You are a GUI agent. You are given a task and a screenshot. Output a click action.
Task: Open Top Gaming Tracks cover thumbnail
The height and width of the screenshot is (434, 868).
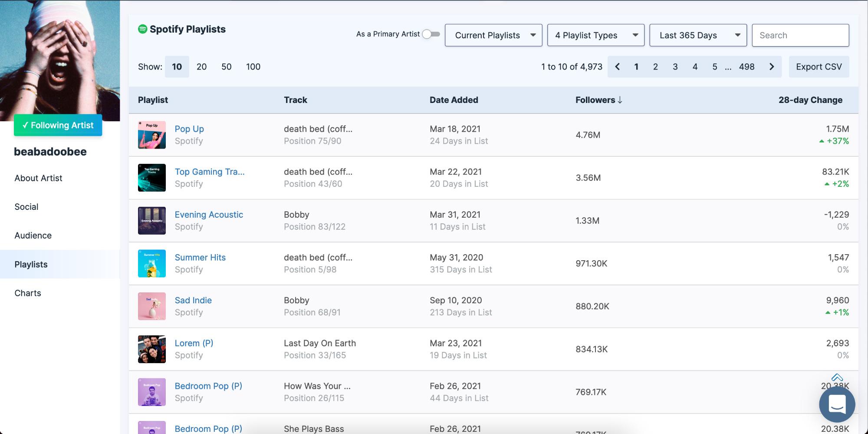click(x=152, y=178)
